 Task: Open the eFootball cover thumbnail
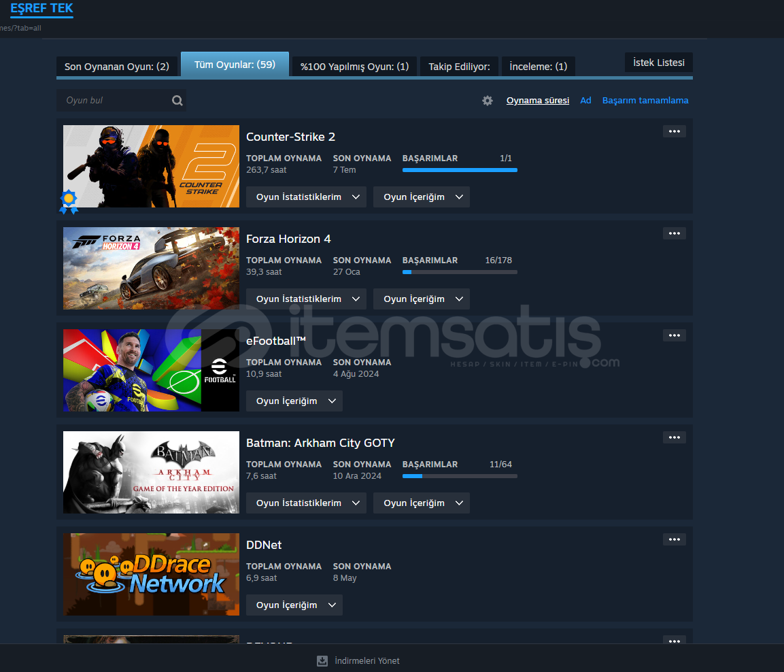click(x=151, y=371)
